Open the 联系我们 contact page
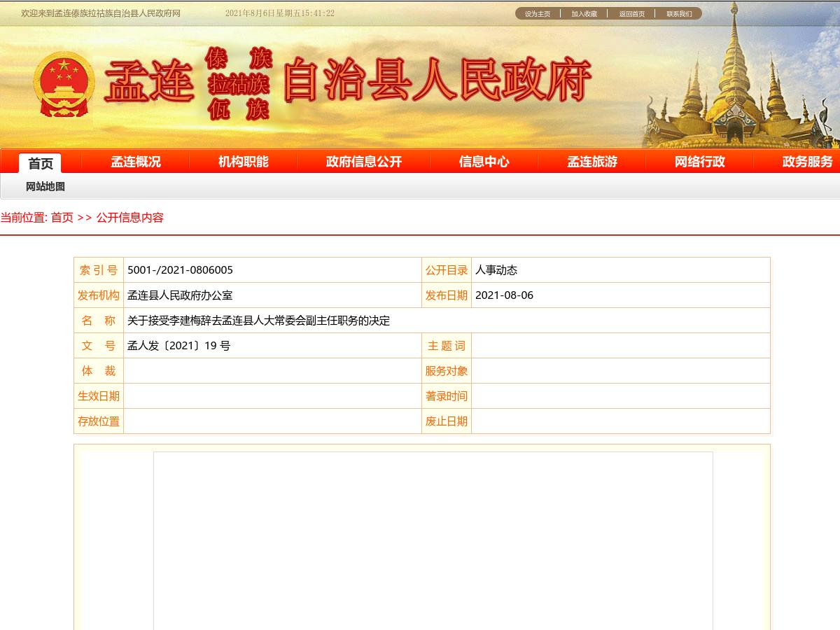 (x=678, y=13)
